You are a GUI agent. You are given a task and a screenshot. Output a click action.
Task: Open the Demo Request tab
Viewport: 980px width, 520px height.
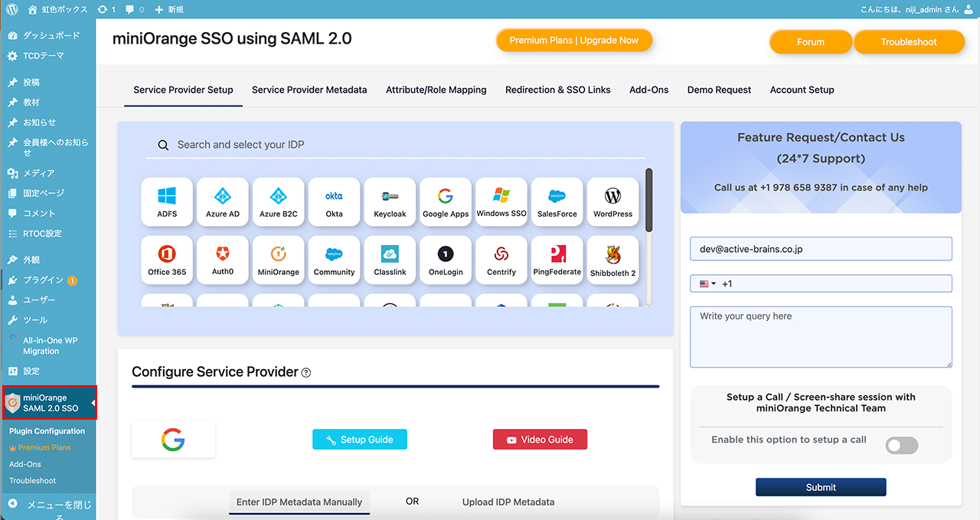(x=720, y=90)
